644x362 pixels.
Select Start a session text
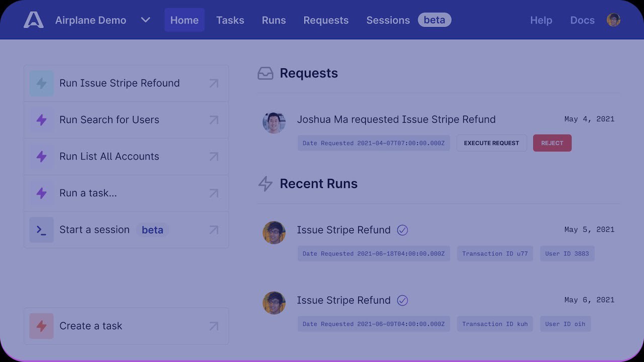95,230
